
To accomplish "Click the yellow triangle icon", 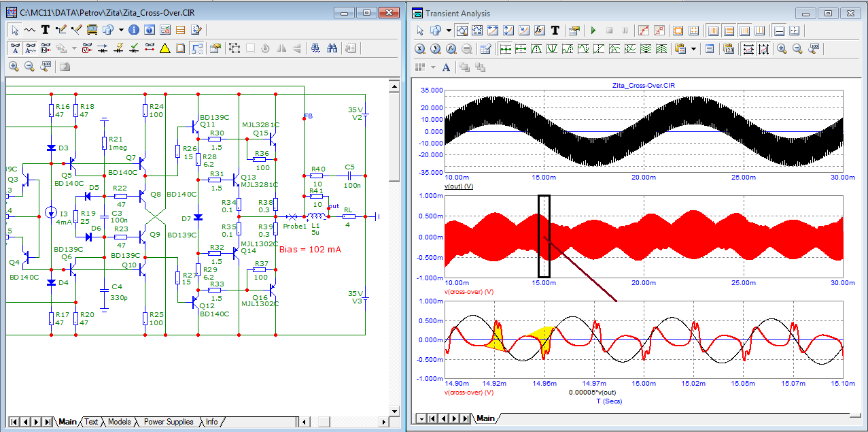I will (x=164, y=48).
